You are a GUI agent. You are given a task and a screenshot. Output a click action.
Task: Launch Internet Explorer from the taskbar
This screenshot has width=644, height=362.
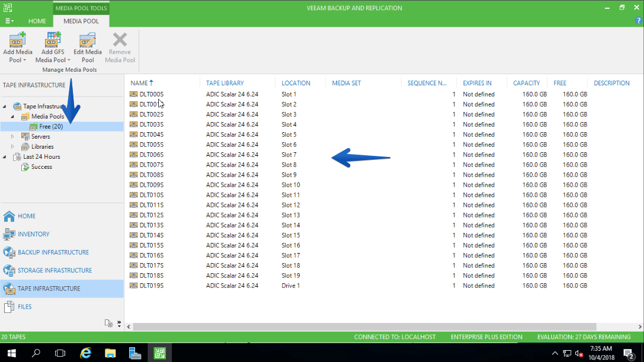click(85, 353)
